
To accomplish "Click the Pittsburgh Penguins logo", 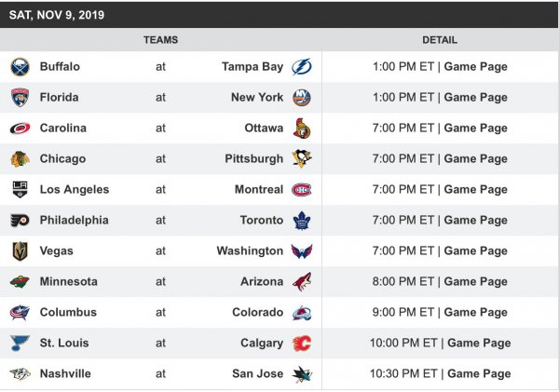I will pyautogui.click(x=302, y=159).
